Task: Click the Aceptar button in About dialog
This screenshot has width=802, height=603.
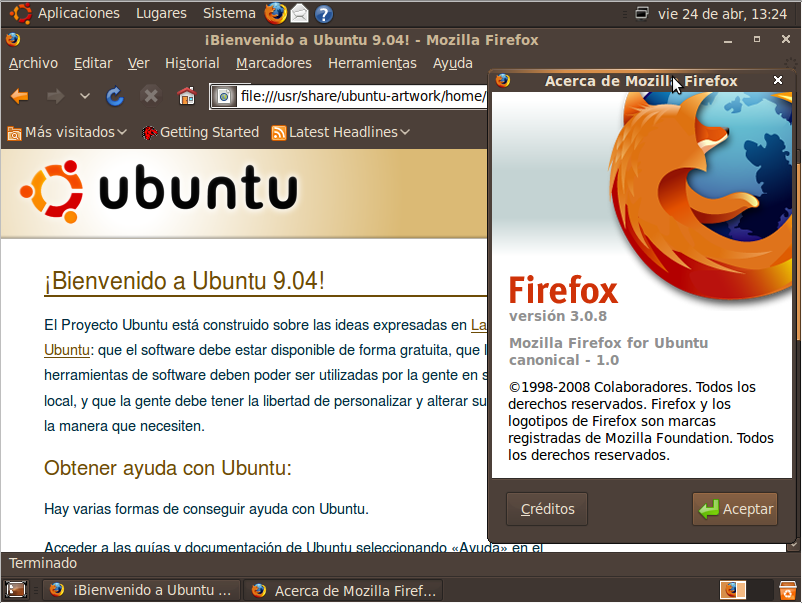Action: pyautogui.click(x=735, y=509)
